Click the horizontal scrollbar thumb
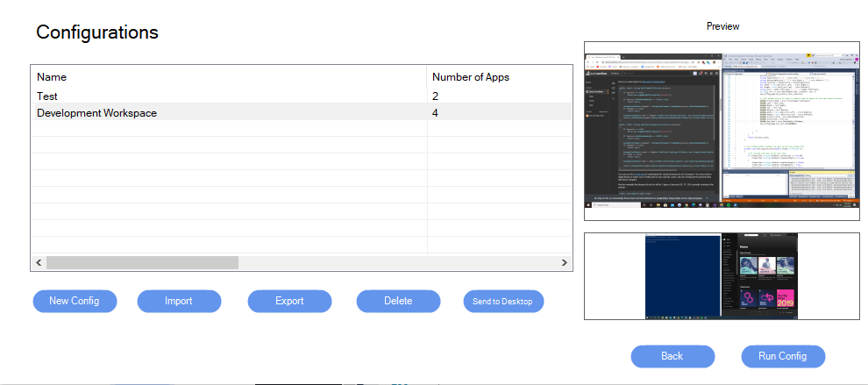Screen dimensions: 868x385 (x=142, y=263)
